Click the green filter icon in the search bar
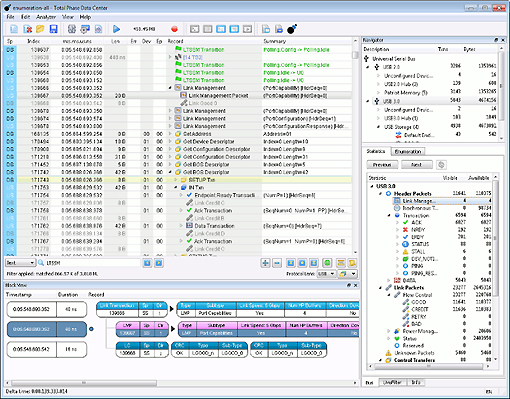Image resolution: width=510 pixels, height=399 pixels. pyautogui.click(x=327, y=263)
